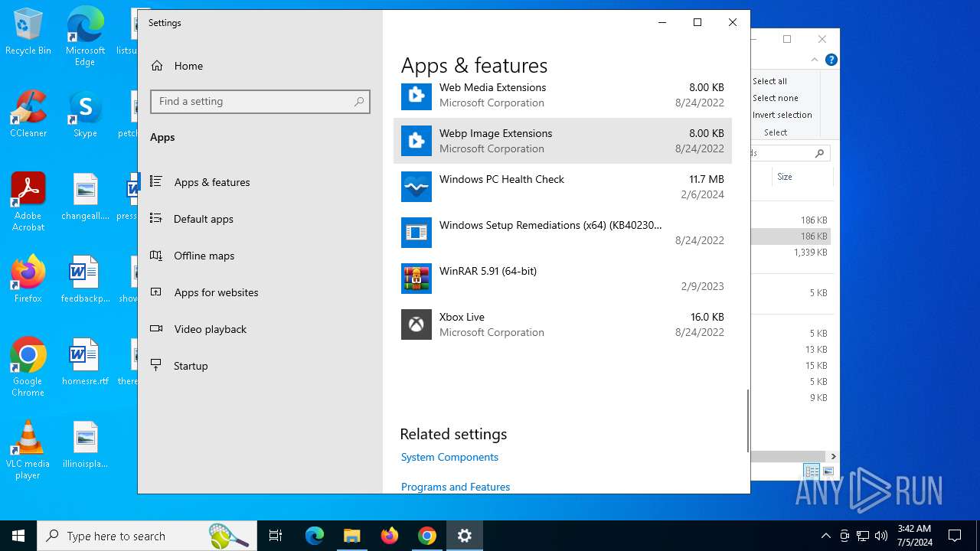980x551 pixels.
Task: Open the notification center in the system tray
Action: (x=955, y=536)
